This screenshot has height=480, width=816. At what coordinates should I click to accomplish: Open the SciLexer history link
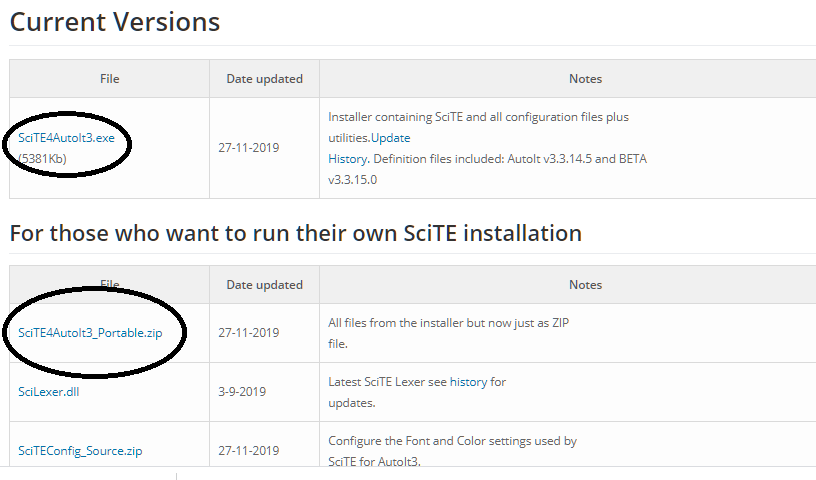pos(468,382)
